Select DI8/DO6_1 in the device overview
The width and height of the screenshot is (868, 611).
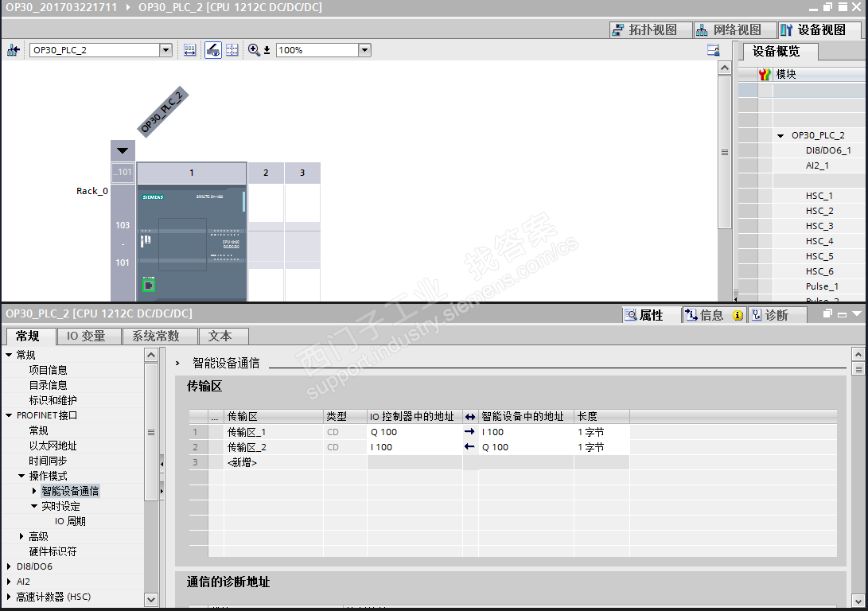coord(828,150)
